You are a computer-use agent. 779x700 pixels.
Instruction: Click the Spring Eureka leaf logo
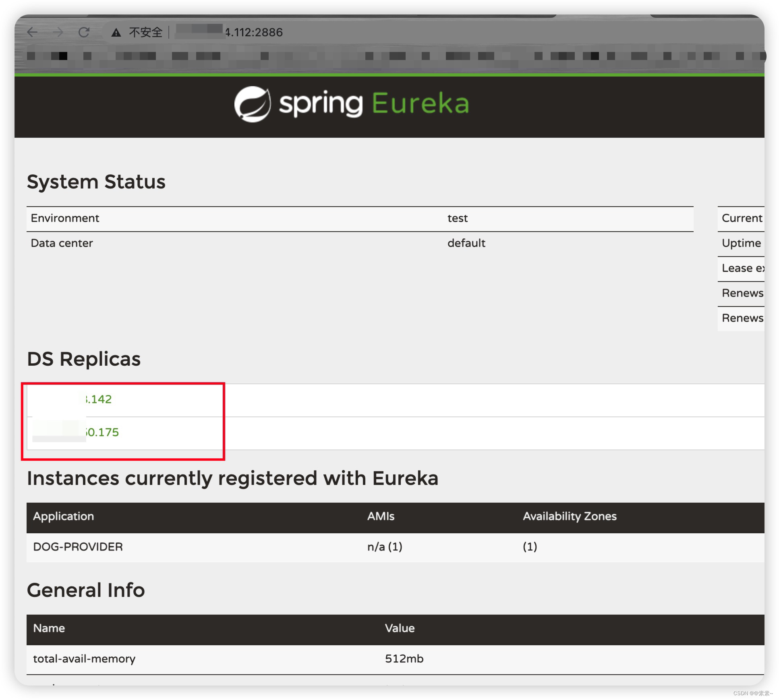[253, 104]
